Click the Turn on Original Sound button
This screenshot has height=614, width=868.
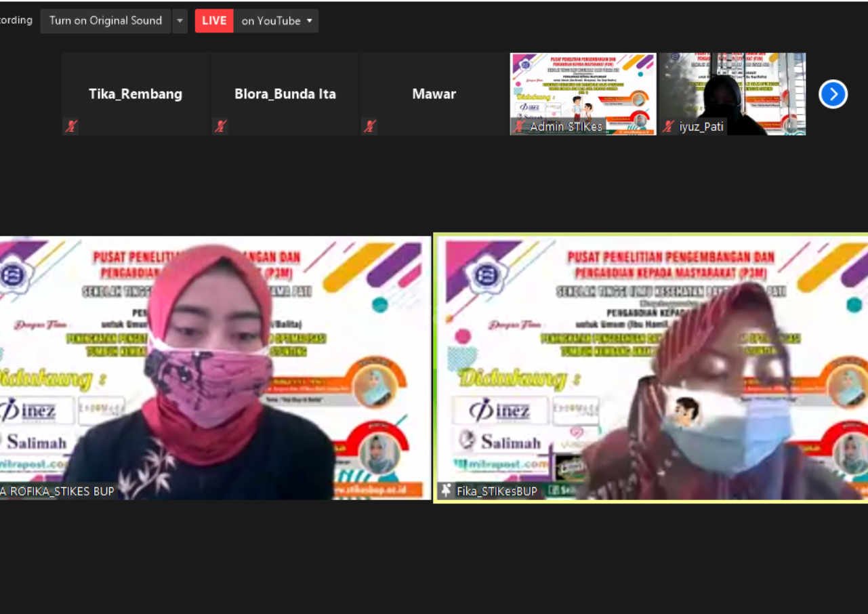coord(106,21)
